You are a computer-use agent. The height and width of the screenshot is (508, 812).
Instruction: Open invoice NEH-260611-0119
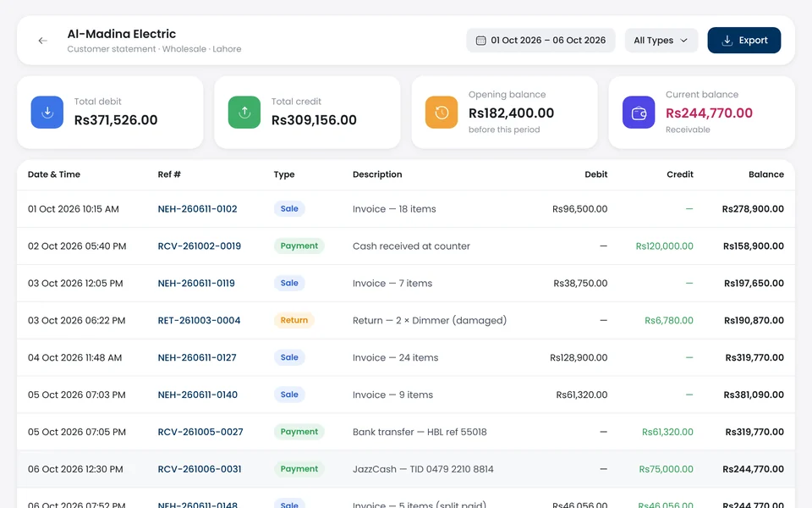196,284
